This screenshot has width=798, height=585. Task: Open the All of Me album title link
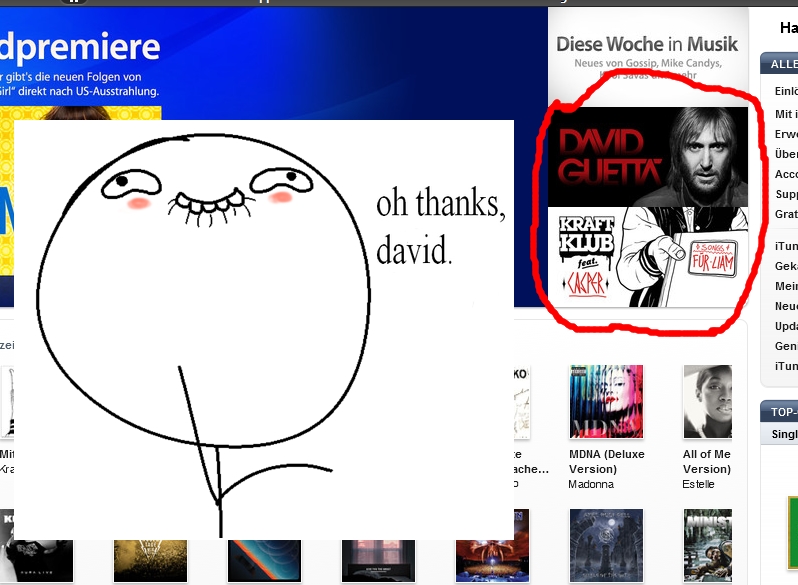coord(707,461)
